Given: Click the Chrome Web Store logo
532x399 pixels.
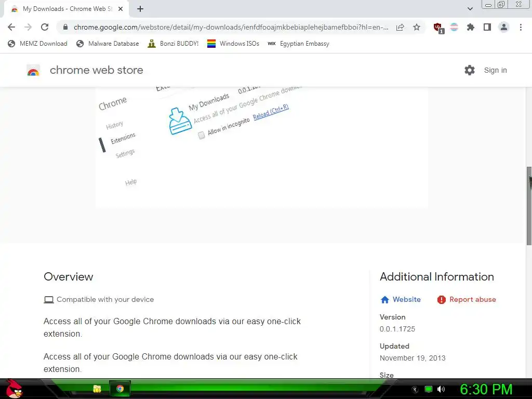Looking at the screenshot, I should click(x=33, y=70).
